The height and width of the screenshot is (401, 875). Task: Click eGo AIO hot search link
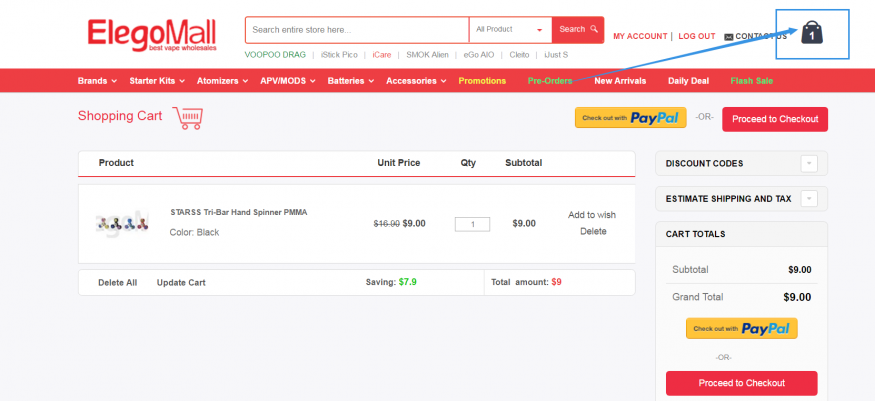[x=479, y=55]
